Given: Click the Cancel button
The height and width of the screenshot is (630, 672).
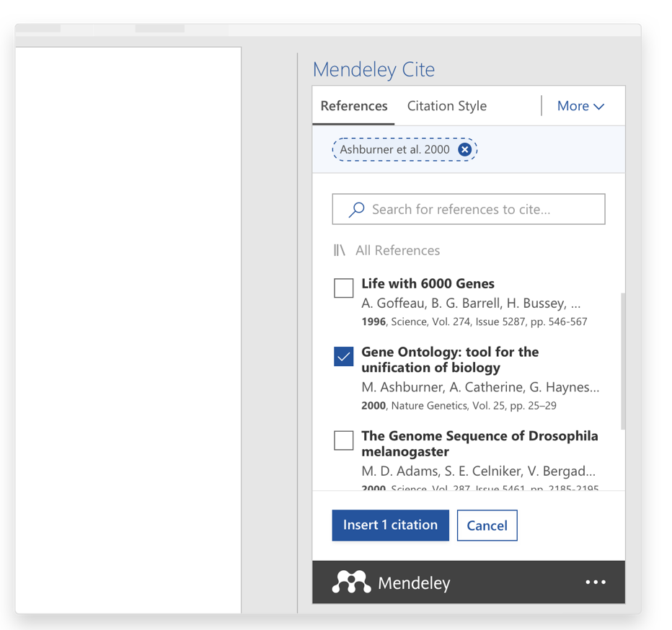Looking at the screenshot, I should (x=487, y=525).
